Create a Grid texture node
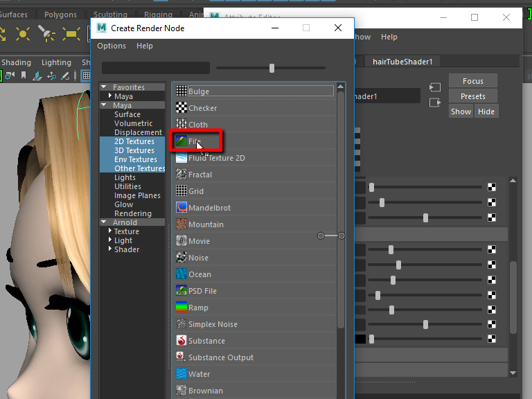Image resolution: width=532 pixels, height=399 pixels. [254, 191]
